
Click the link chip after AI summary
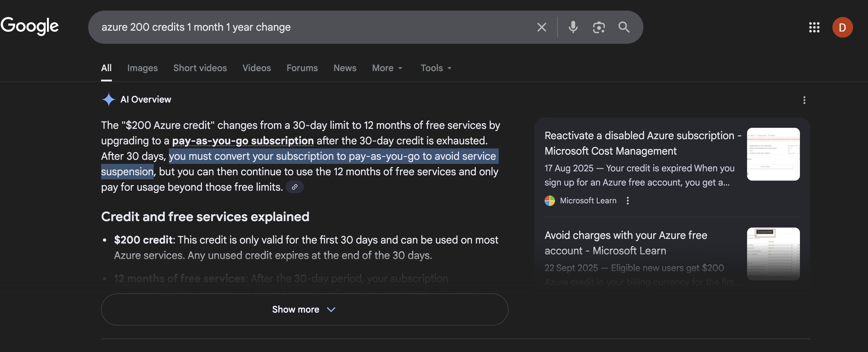tap(294, 187)
